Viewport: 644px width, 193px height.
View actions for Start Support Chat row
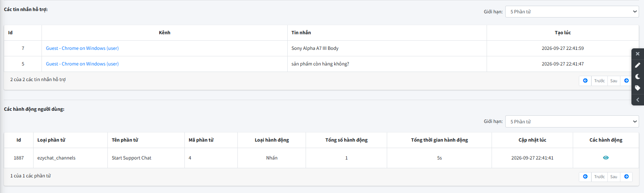[x=606, y=158]
